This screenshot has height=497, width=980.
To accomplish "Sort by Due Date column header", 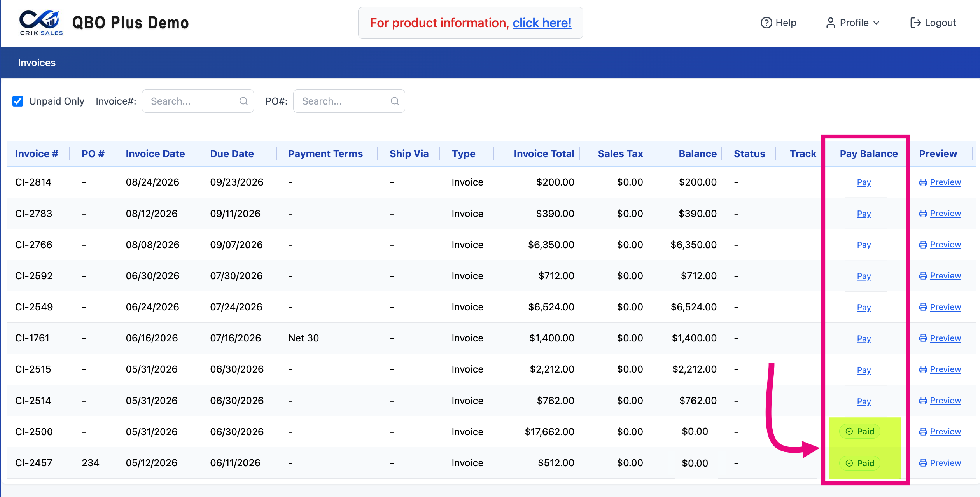I will pos(232,154).
